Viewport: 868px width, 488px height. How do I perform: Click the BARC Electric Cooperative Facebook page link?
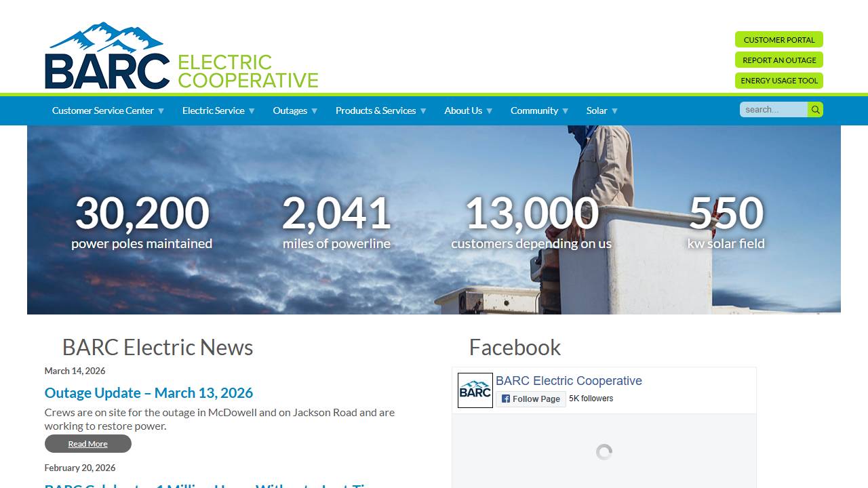point(568,381)
